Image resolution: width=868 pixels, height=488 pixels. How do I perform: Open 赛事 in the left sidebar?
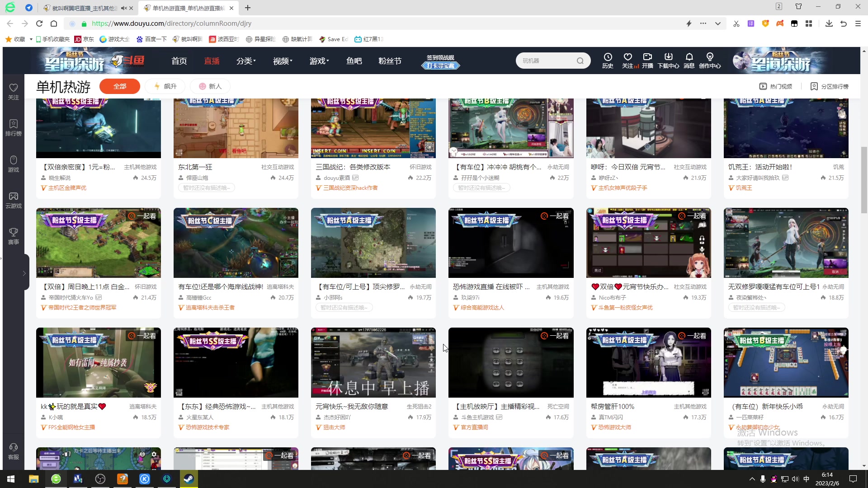click(x=14, y=236)
